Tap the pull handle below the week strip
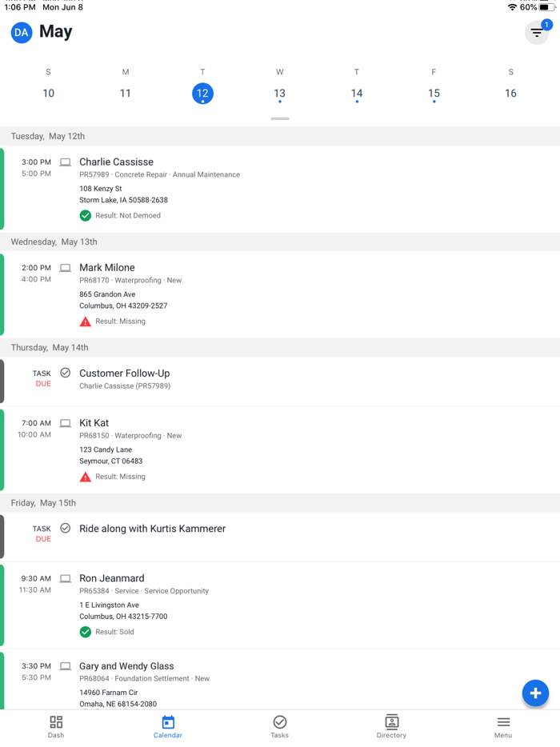 click(279, 118)
